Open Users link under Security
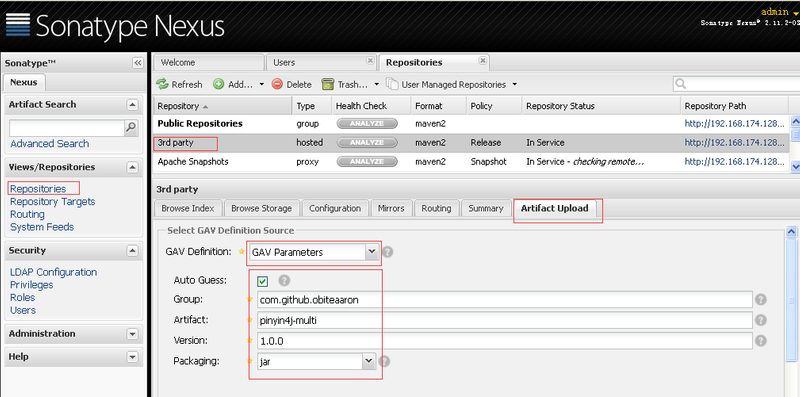This screenshot has height=397, width=800. point(23,310)
